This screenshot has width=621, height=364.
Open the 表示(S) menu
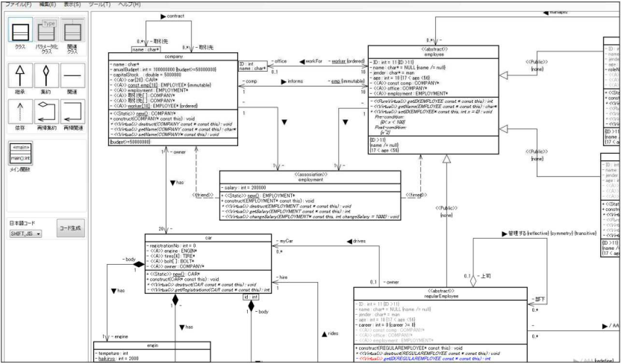point(72,4)
